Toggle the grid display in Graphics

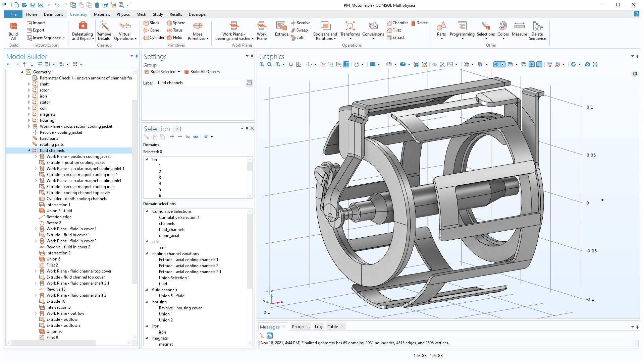pyautogui.click(x=539, y=64)
